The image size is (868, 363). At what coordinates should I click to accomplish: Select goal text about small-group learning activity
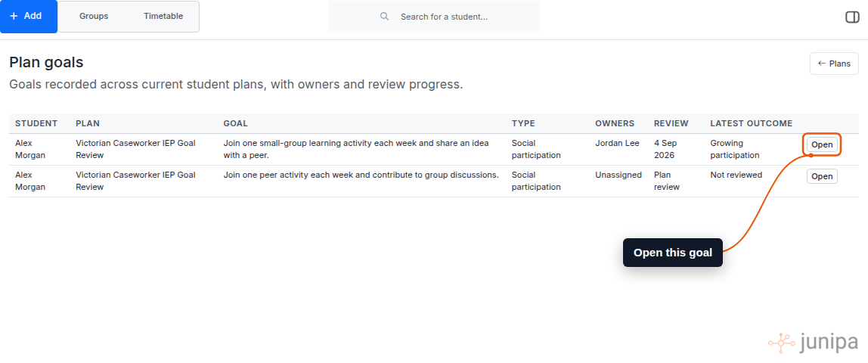point(356,150)
